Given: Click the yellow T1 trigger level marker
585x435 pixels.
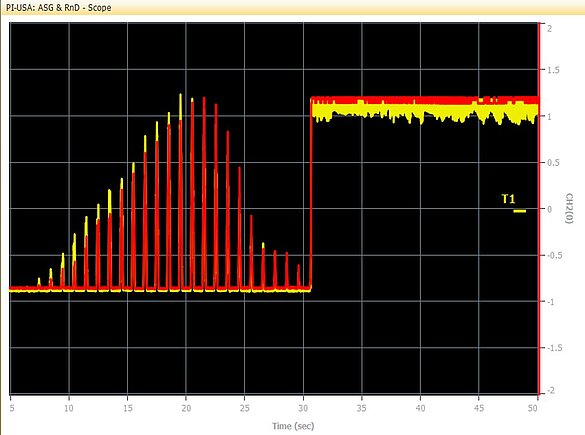Looking at the screenshot, I should point(519,211).
